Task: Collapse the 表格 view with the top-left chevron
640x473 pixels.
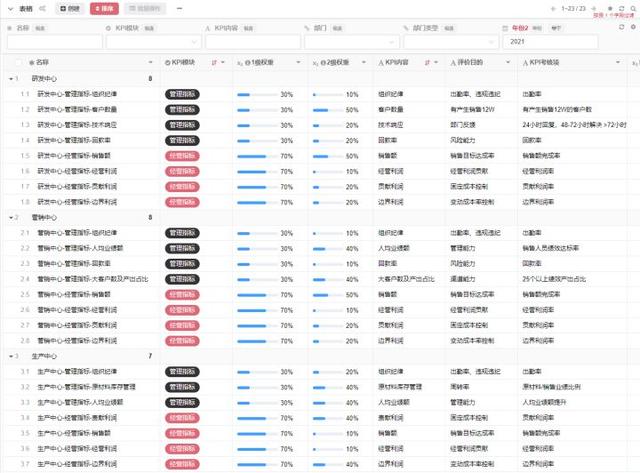Action: coord(11,9)
